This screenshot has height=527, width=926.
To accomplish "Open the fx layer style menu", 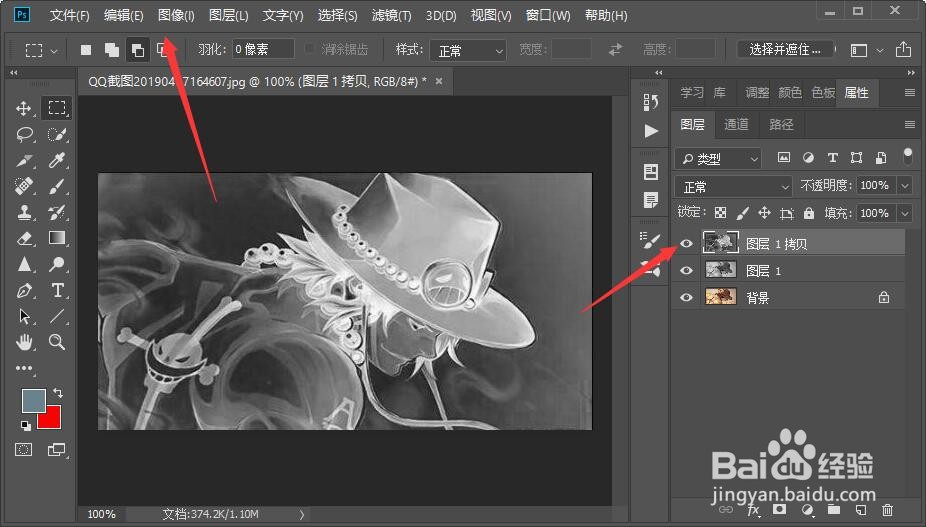I will pos(754,509).
